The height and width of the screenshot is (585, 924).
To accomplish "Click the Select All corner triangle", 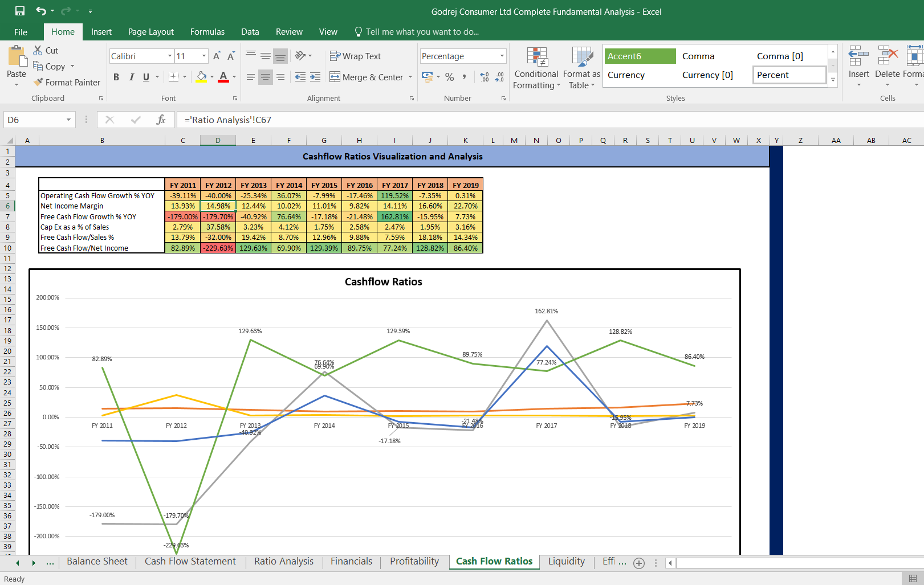I will point(9,140).
